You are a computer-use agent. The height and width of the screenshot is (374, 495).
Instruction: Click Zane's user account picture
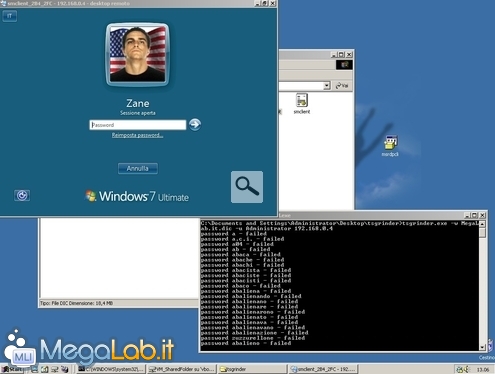point(137,55)
